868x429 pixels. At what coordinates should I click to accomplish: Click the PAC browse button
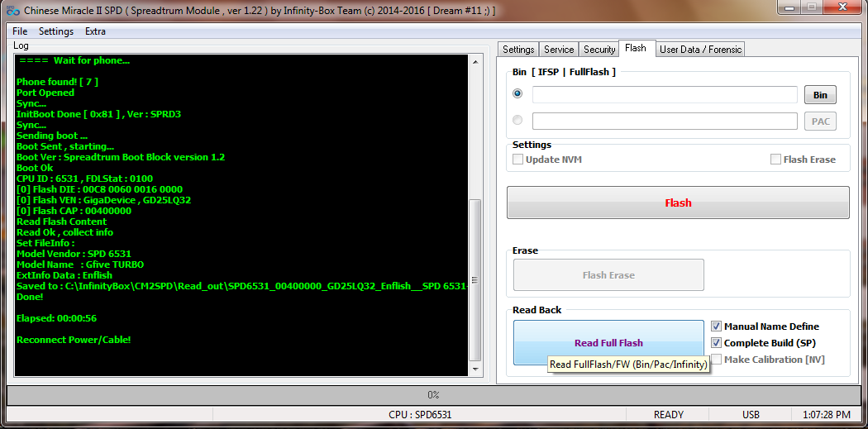point(820,122)
